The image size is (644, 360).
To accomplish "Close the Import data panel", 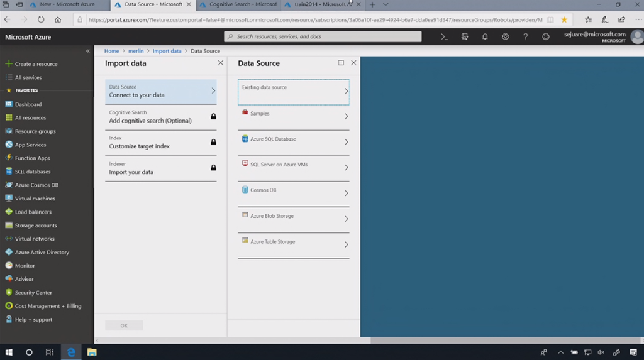I will [x=220, y=63].
